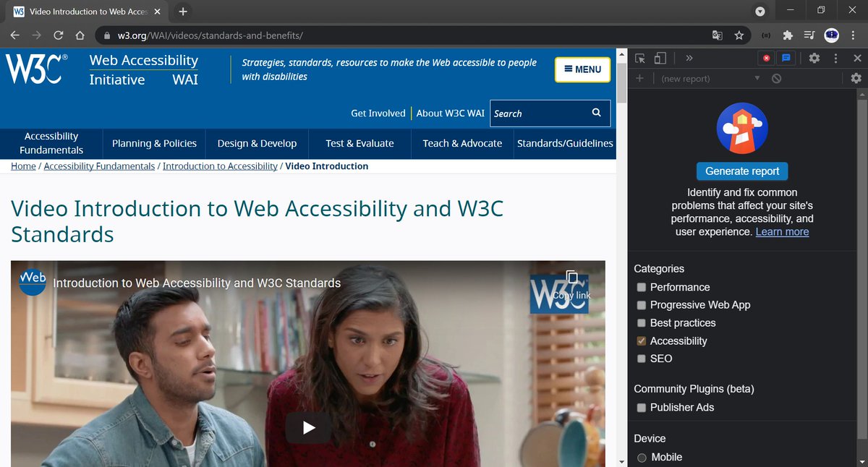The width and height of the screenshot is (868, 467).
Task: Open Introduction to Accessibility breadcrumb
Action: [220, 166]
